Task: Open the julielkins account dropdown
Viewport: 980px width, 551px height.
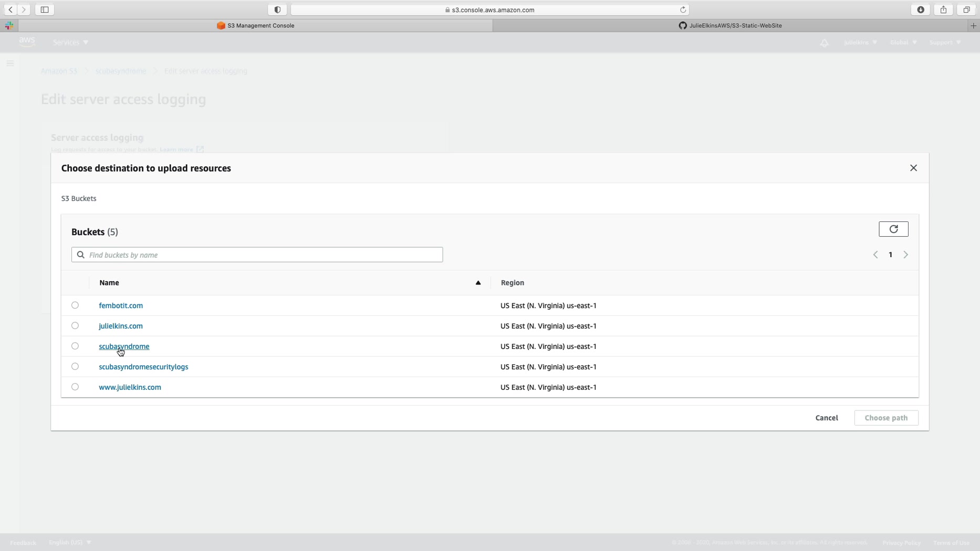Action: 860,43
